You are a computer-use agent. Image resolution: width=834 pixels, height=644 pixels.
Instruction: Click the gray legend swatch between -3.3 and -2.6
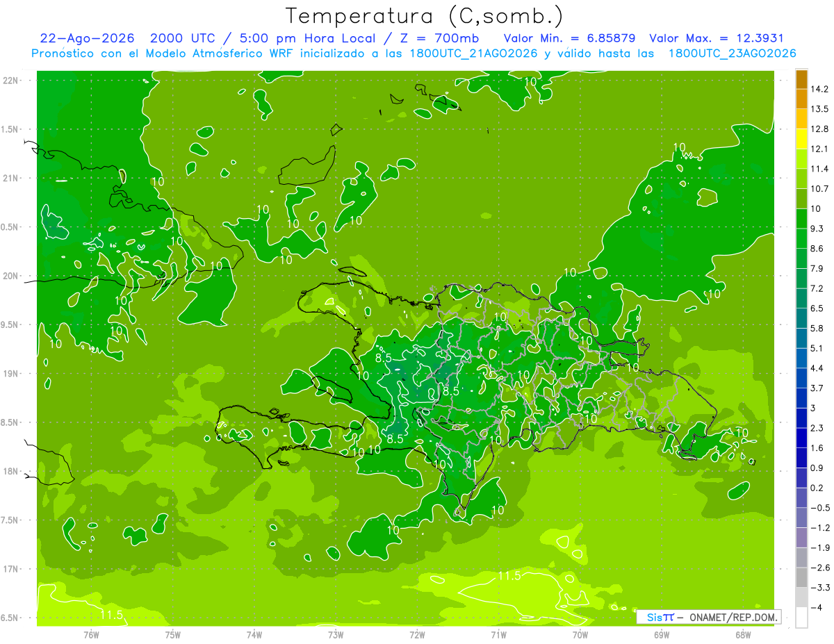pyautogui.click(x=801, y=578)
